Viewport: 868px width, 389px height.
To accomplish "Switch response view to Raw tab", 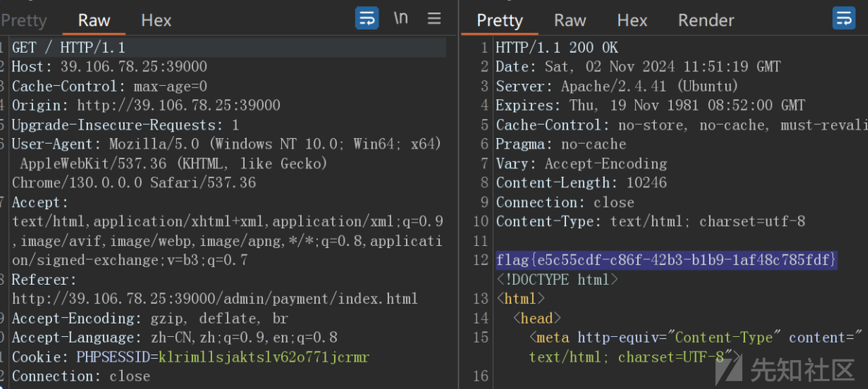I will 570,20.
